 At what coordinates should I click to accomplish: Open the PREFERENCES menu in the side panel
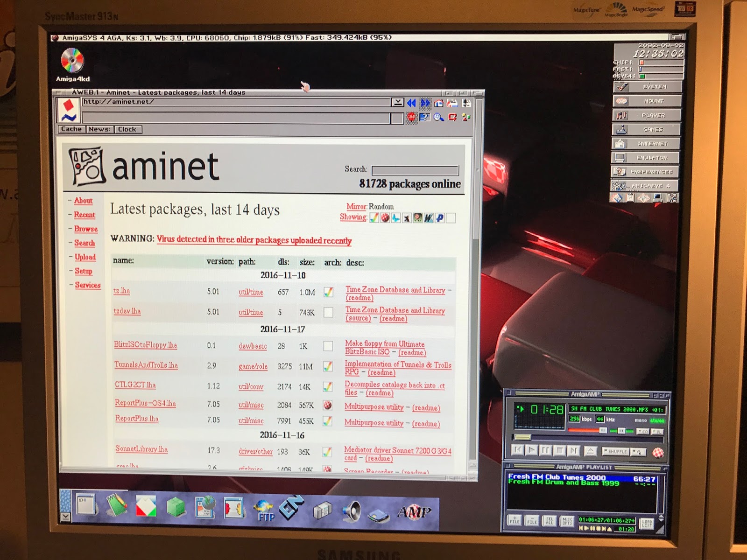pyautogui.click(x=645, y=172)
